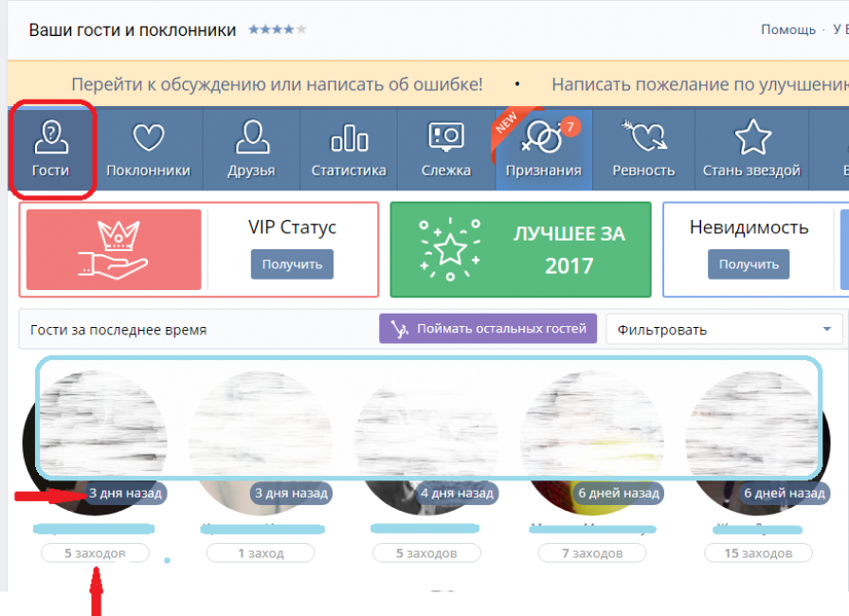
Task: Click the Помощь link
Action: coord(787,30)
